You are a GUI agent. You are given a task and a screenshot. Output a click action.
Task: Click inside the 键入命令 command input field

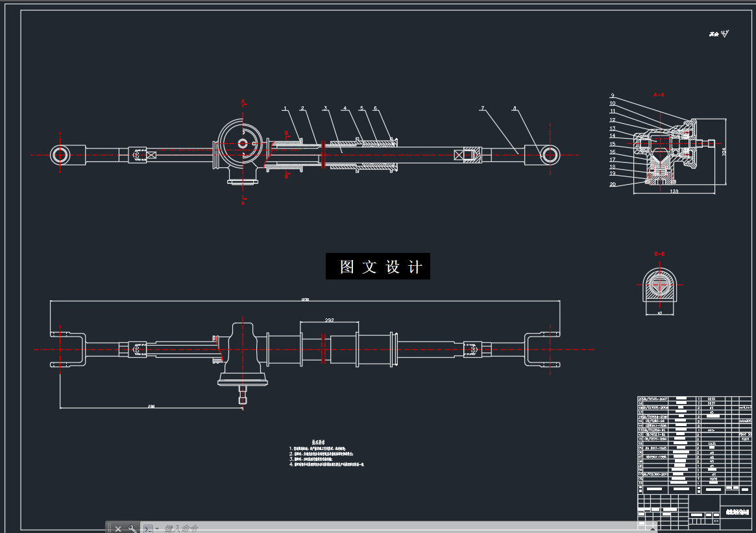click(x=195, y=528)
